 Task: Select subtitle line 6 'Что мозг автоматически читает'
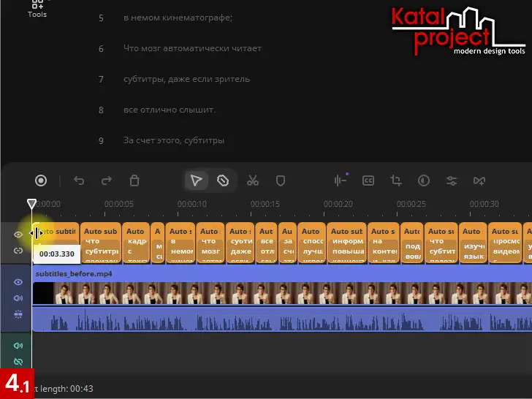192,48
